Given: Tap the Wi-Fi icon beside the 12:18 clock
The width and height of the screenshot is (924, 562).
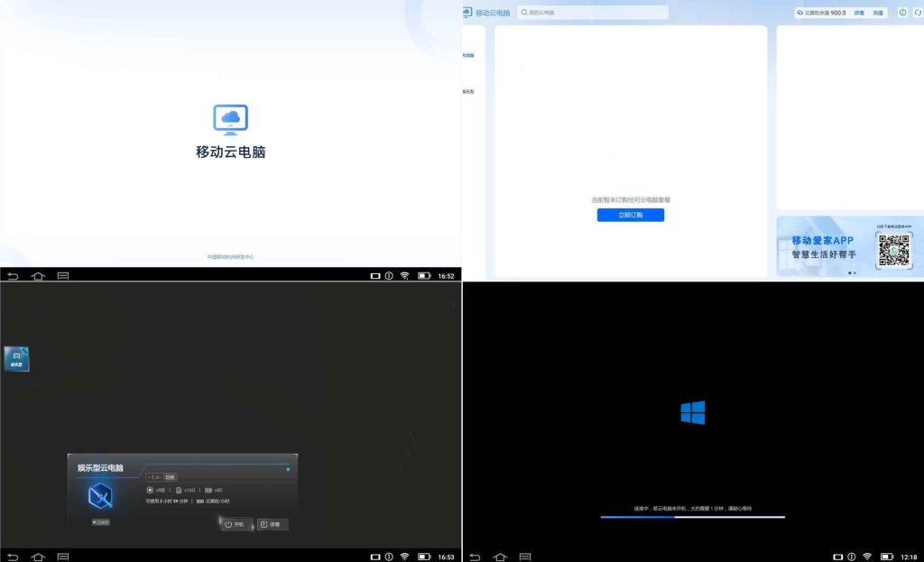Looking at the screenshot, I should click(867, 557).
